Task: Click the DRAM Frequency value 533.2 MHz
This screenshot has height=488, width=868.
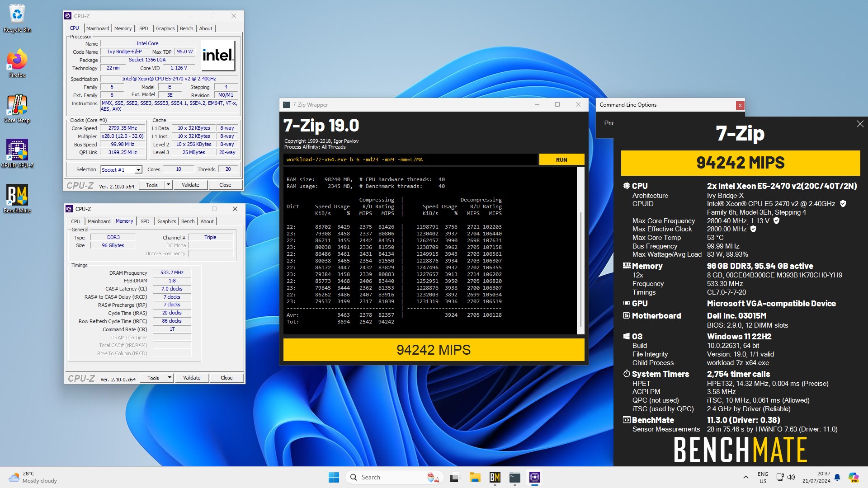Action: pos(172,273)
